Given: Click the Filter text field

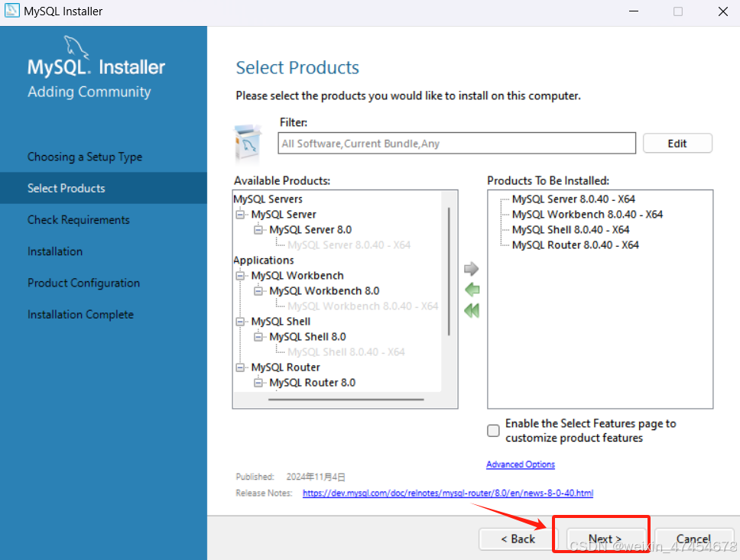Looking at the screenshot, I should 457,144.
